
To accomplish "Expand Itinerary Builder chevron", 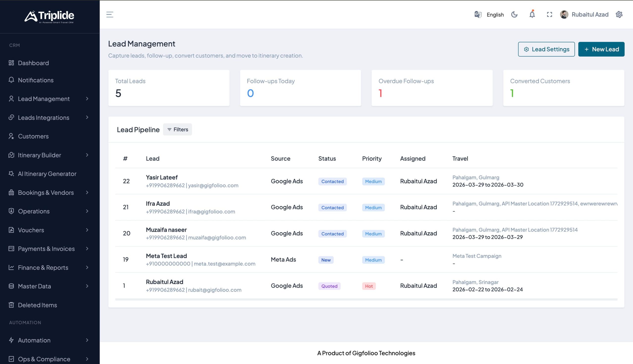I will [87, 155].
